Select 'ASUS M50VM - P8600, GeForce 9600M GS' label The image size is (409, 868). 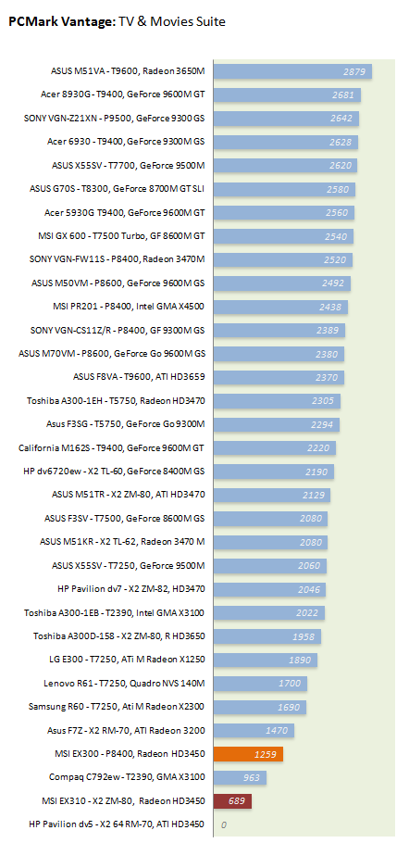pos(118,283)
